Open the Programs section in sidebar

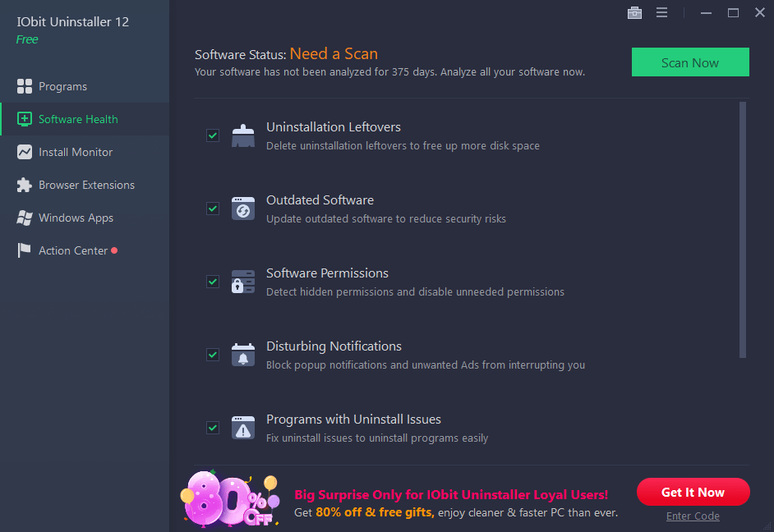(62, 85)
